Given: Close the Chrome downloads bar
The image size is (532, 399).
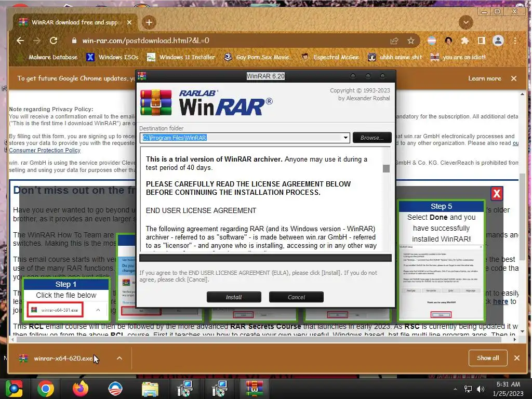Looking at the screenshot, I should 517,358.
